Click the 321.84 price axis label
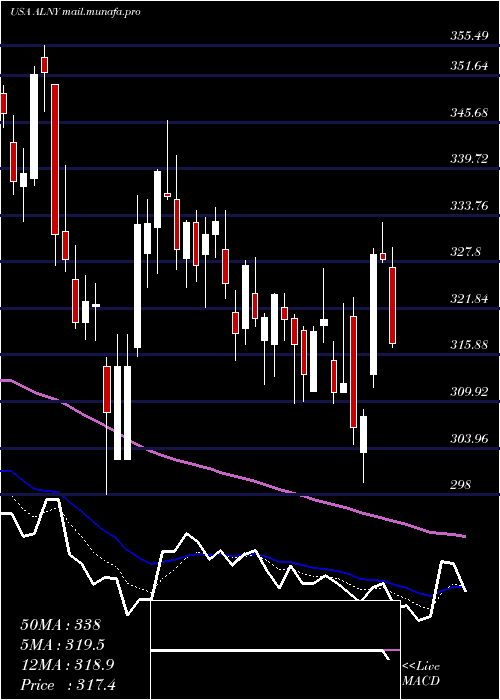500x700 pixels. pyautogui.click(x=469, y=299)
